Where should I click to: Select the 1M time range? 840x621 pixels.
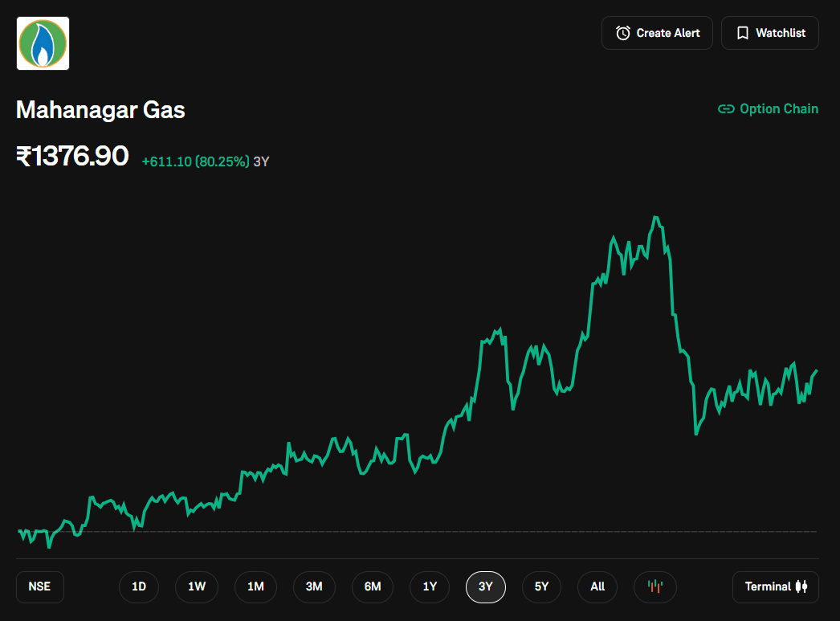point(255,586)
